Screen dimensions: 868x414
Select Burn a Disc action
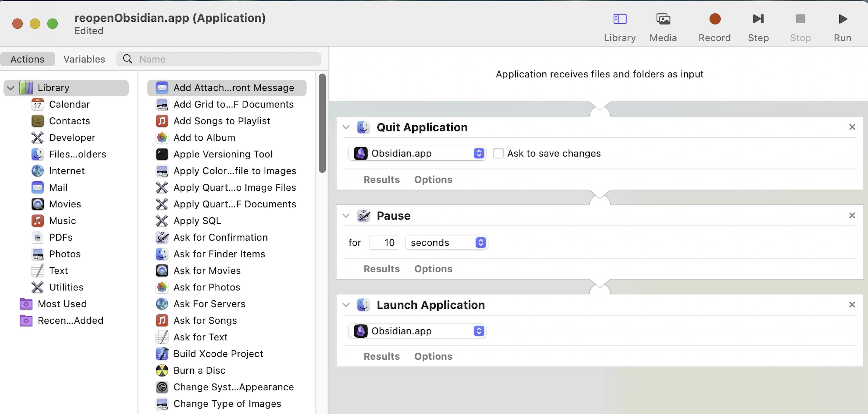tap(199, 370)
